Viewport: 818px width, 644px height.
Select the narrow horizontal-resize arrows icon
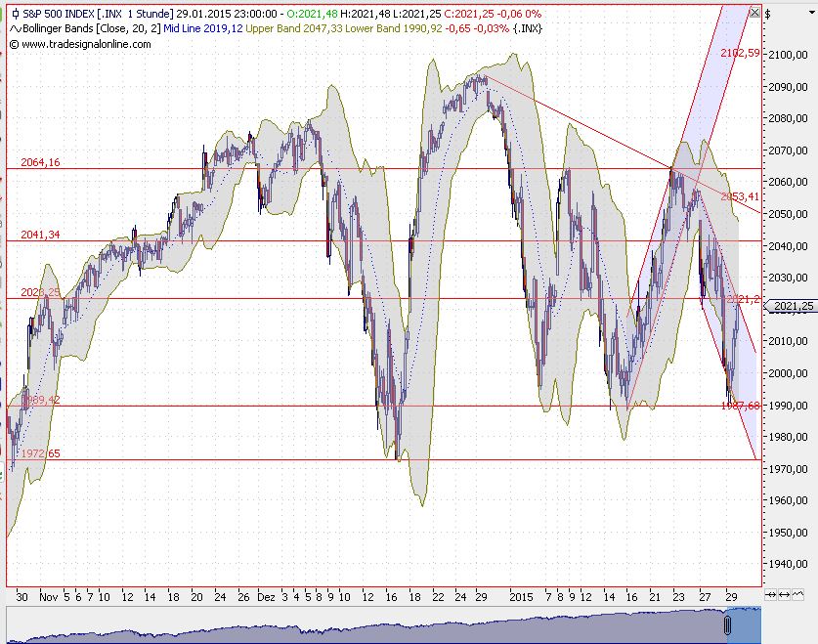(x=771, y=594)
